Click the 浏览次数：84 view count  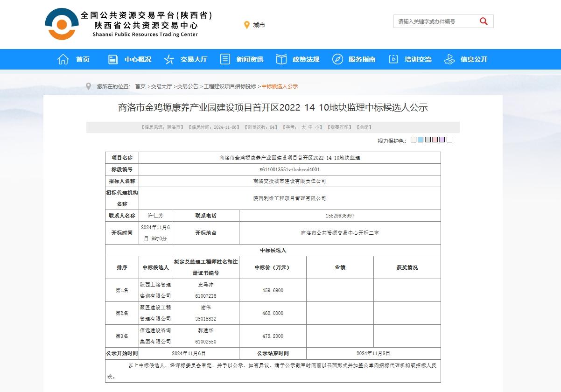click(x=261, y=127)
